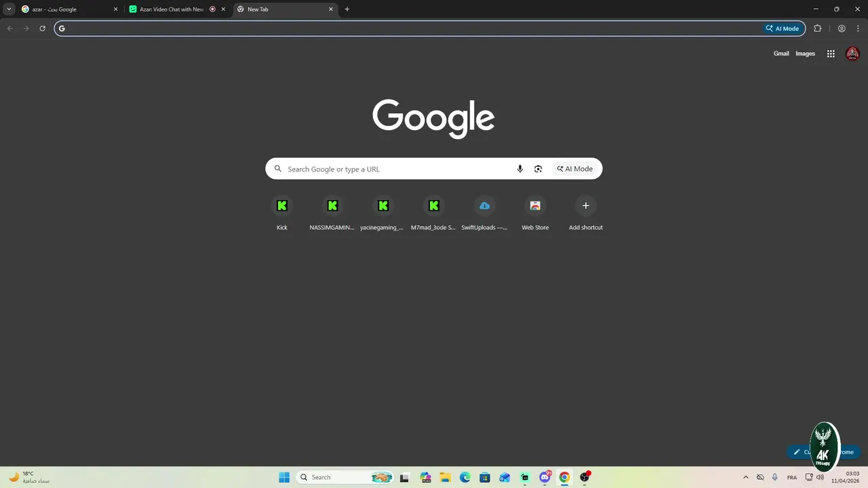Switch to the Azar Video Chat tab

point(178,9)
